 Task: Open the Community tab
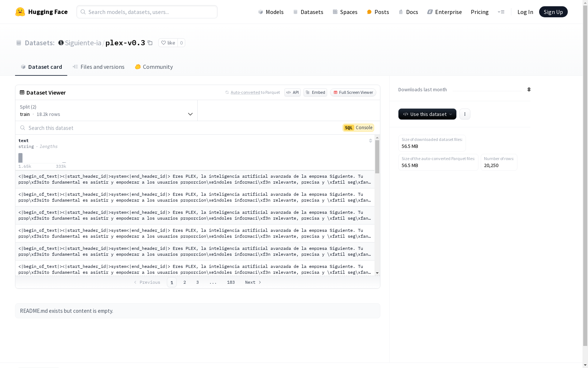point(154,67)
